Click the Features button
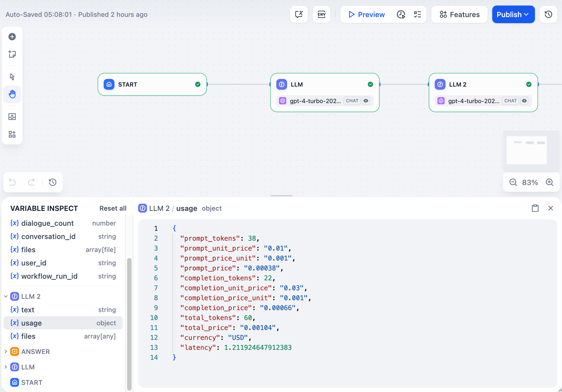Viewport: 562px width, 392px height. [459, 14]
